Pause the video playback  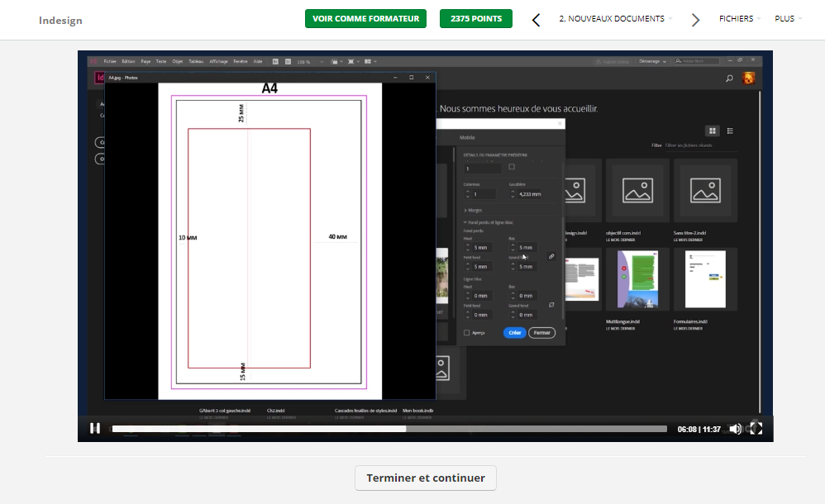95,428
